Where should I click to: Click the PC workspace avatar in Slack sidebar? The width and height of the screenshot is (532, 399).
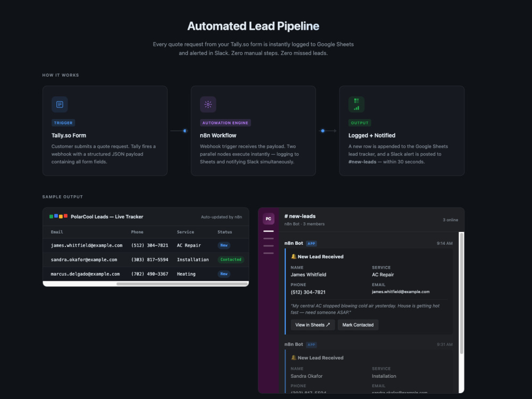pos(268,219)
